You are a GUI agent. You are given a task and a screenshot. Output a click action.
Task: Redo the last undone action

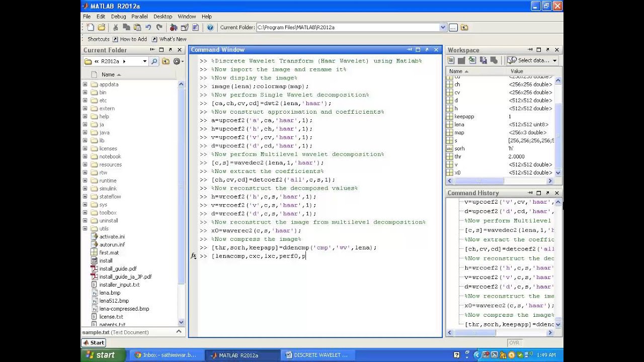(159, 28)
